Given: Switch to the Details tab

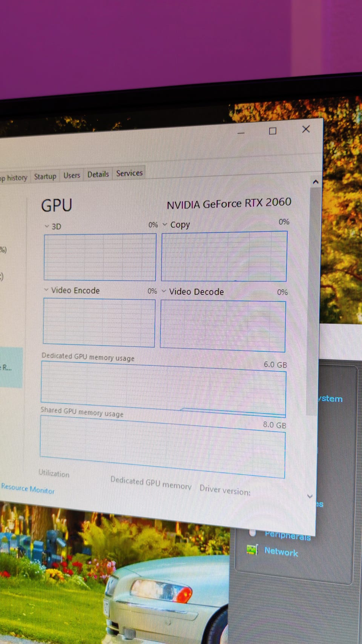Looking at the screenshot, I should tap(98, 174).
